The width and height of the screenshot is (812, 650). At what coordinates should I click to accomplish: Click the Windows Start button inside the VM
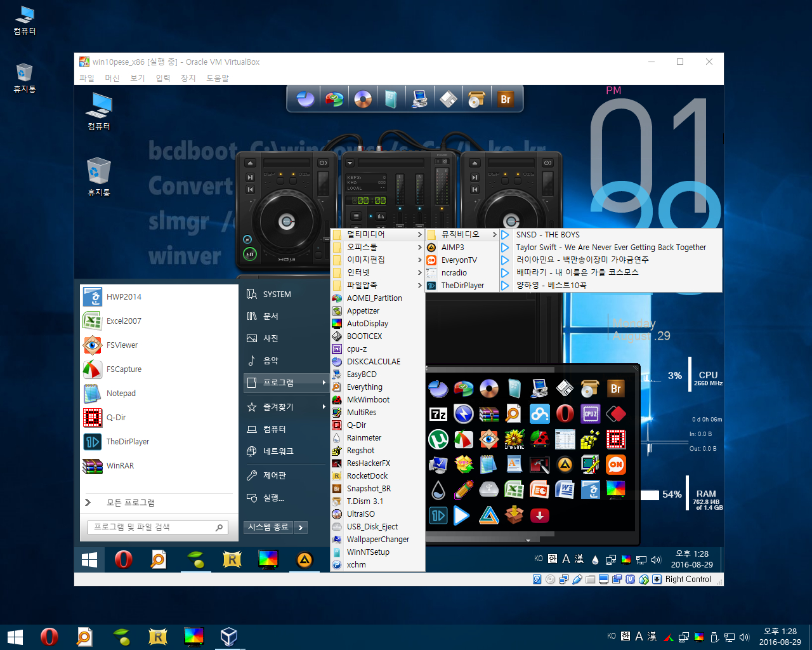89,559
